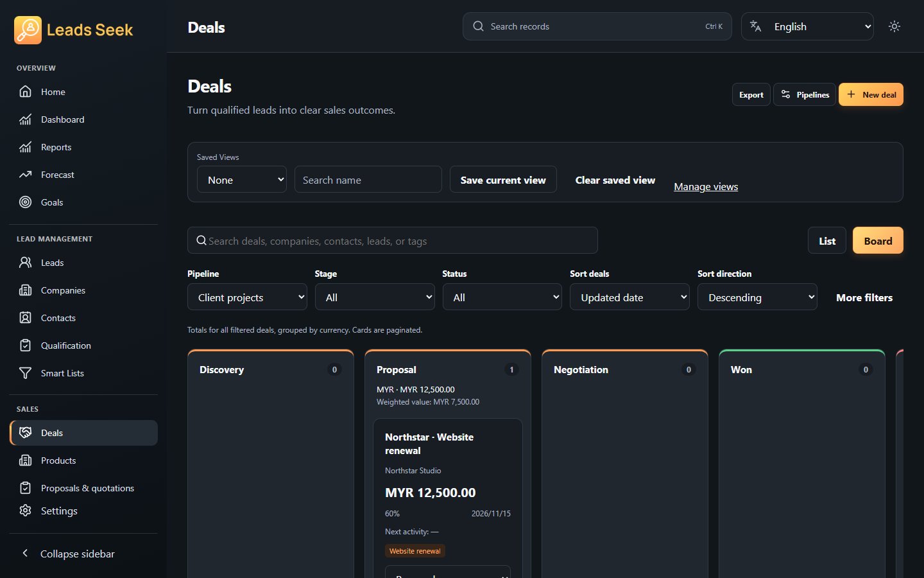Navigate to the Products page label

58,460
